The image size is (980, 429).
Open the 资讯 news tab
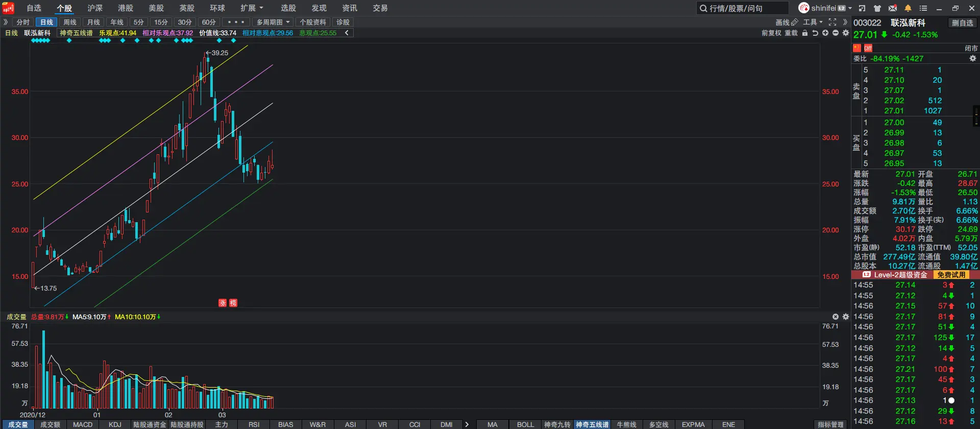(x=350, y=8)
